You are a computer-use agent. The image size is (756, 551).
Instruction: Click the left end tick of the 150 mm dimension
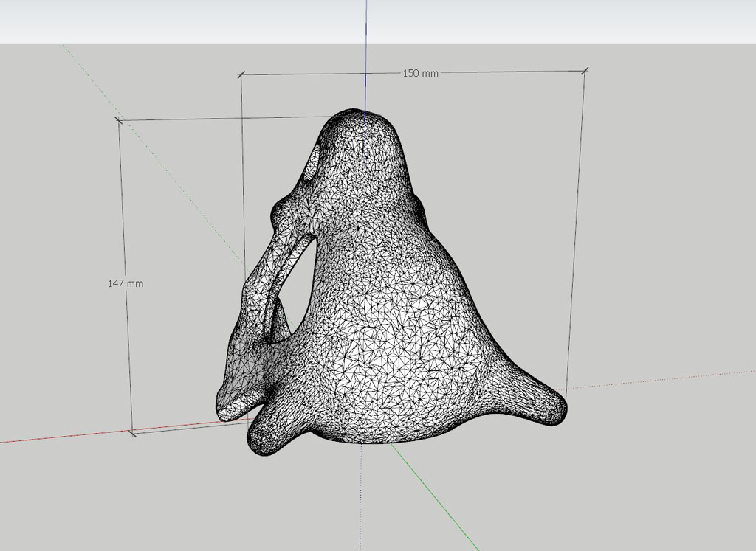tap(241, 74)
